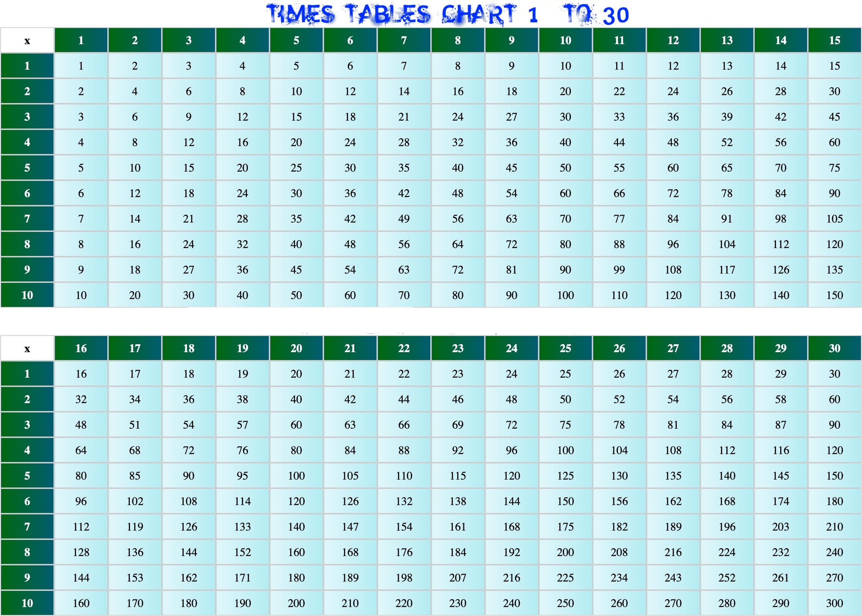Click the column header 7 in top table
862x616 pixels.
coord(404,40)
